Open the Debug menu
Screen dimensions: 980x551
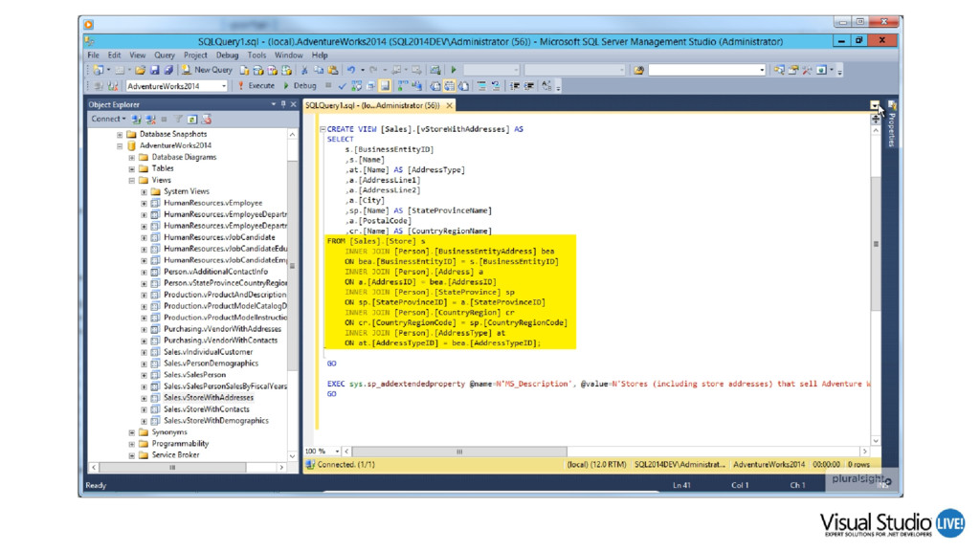coord(227,55)
